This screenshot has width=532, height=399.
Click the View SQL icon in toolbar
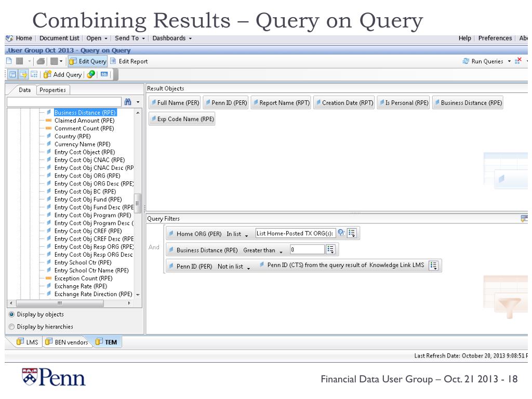[x=104, y=75]
